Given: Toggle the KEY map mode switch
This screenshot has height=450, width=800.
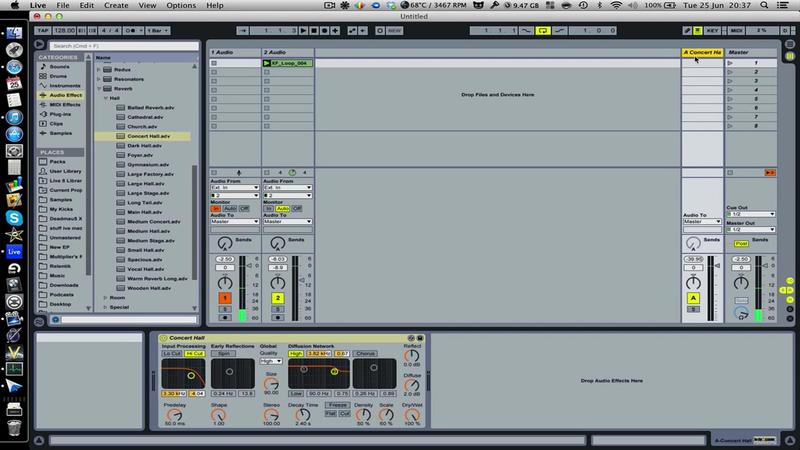Looking at the screenshot, I should tap(712, 31).
